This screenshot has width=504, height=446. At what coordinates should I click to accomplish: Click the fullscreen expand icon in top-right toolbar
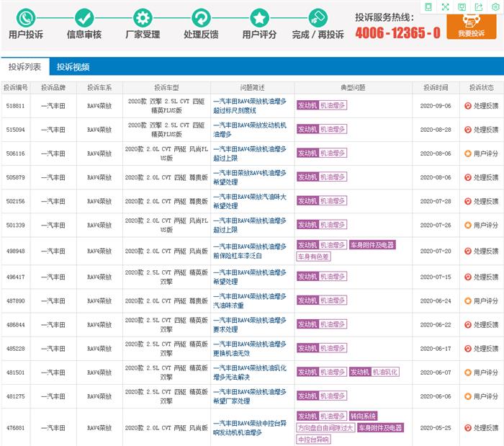[x=445, y=6]
